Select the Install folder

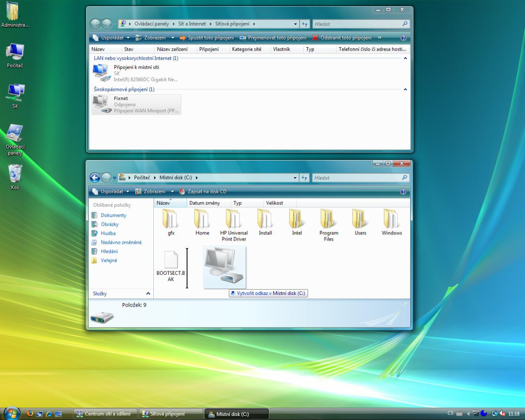[265, 223]
